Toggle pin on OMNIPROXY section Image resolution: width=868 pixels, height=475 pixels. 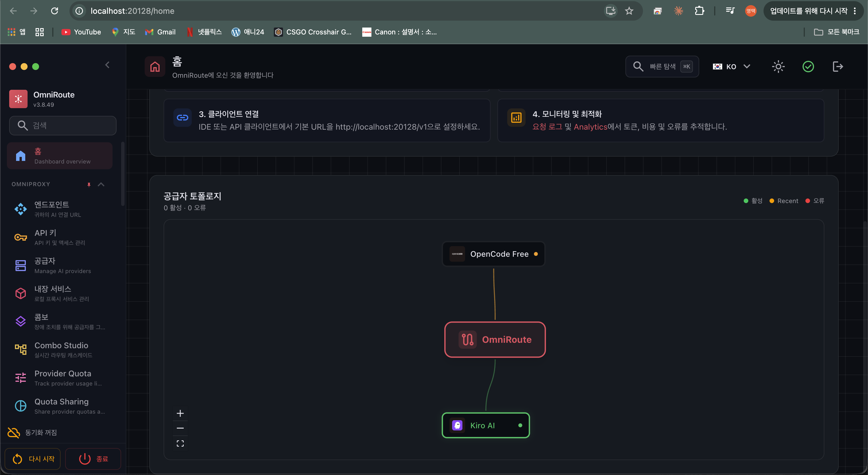[89, 184]
